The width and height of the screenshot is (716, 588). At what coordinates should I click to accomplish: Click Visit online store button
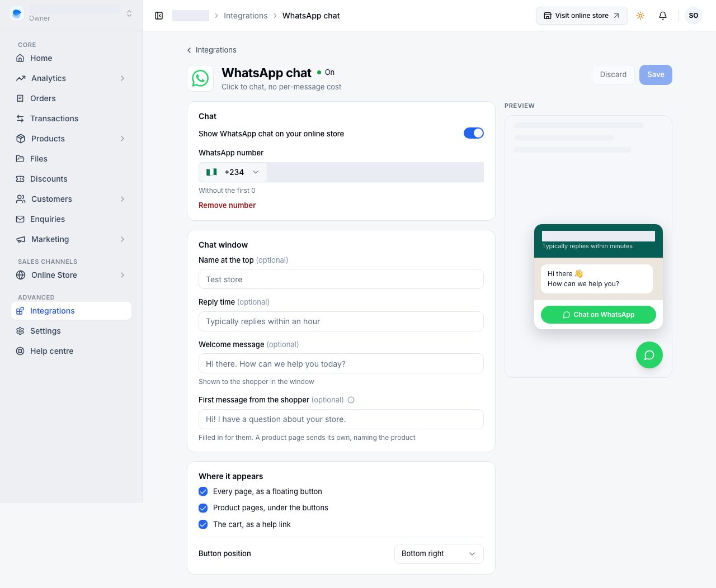(582, 16)
